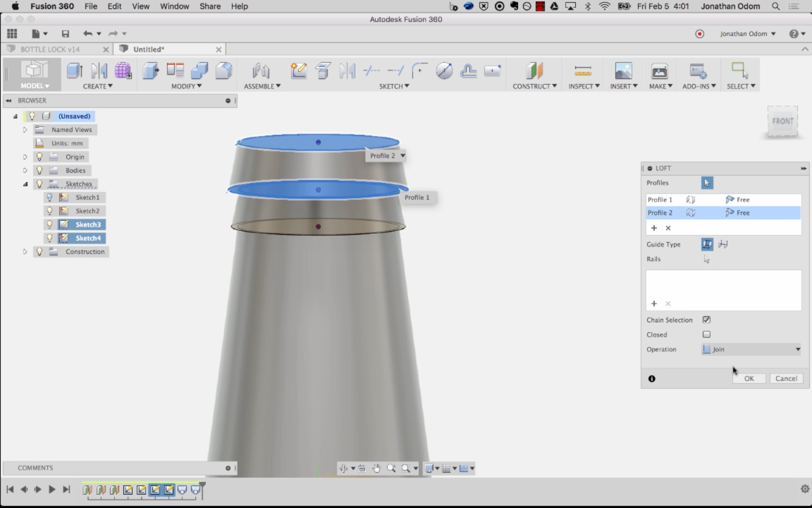Click the Undo arrow icon
Image resolution: width=812 pixels, height=508 pixels.
pyautogui.click(x=88, y=34)
